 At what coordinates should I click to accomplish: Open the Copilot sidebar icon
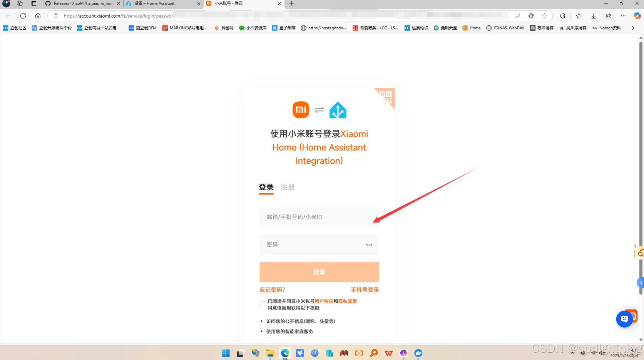coord(637,16)
